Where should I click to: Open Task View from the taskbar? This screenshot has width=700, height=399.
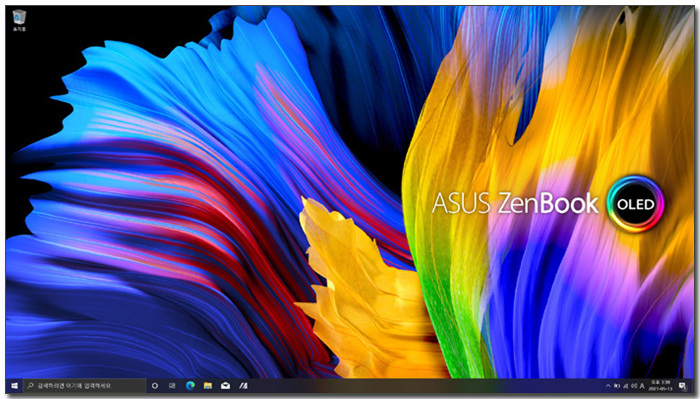click(172, 386)
